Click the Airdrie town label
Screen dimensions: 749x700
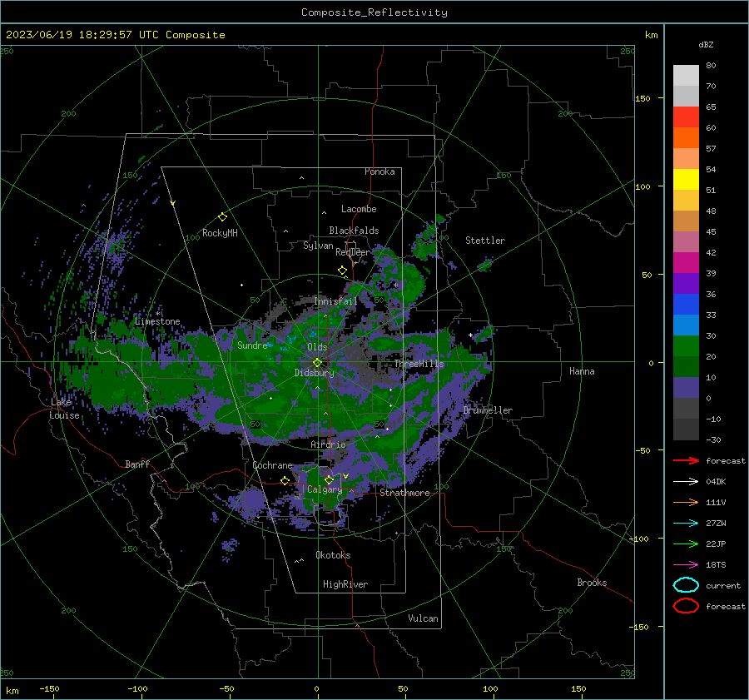pos(328,444)
